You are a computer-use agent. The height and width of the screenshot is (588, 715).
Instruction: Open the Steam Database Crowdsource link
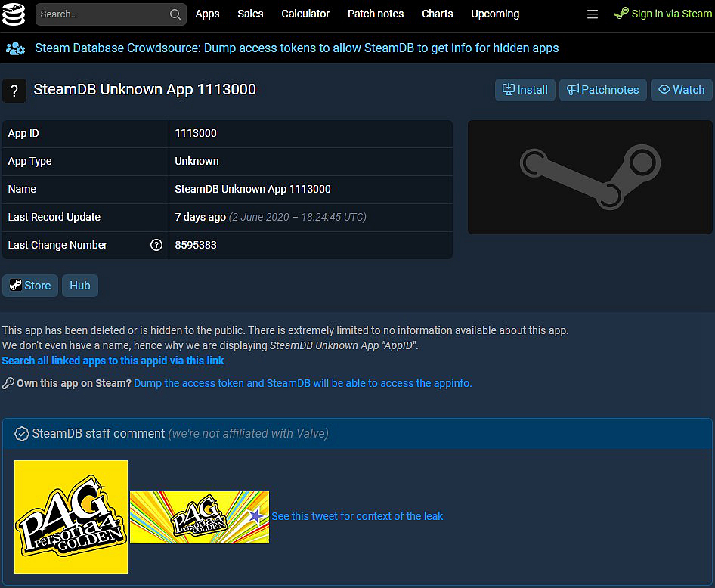297,48
